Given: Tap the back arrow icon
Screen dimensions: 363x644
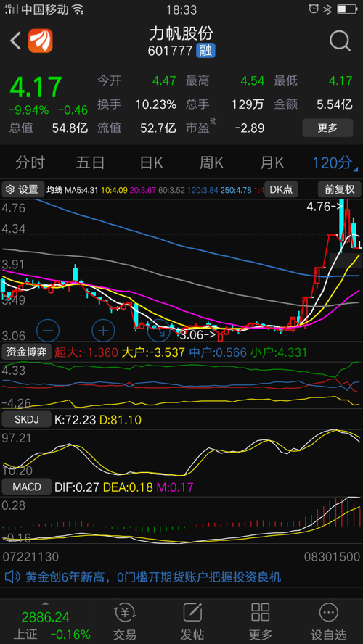Looking at the screenshot, I should point(16,41).
